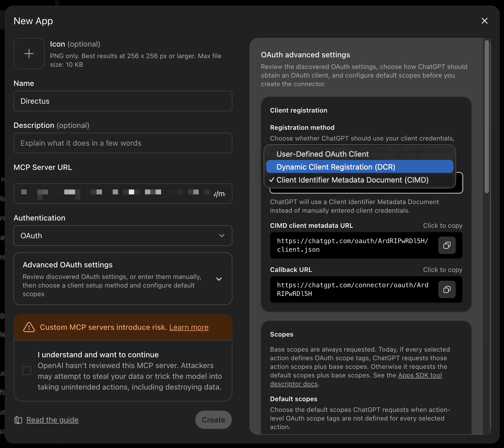
Task: Copy the Callback URL
Action: coord(447,289)
